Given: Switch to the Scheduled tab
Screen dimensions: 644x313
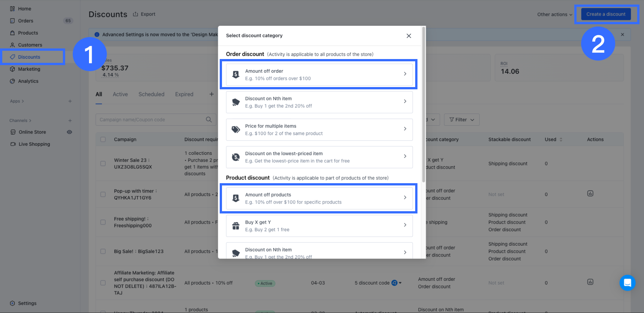Looking at the screenshot, I should (151, 94).
